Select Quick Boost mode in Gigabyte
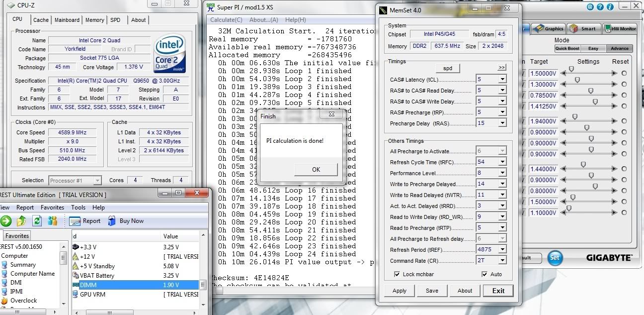The image size is (644, 315). tap(567, 49)
